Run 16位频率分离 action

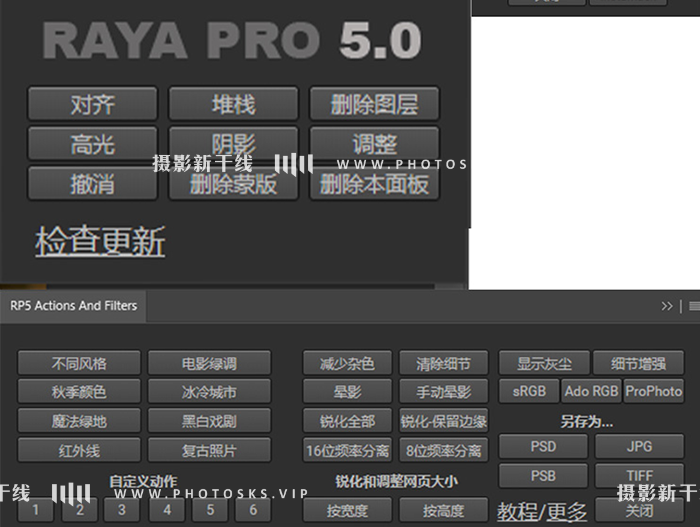tap(347, 450)
